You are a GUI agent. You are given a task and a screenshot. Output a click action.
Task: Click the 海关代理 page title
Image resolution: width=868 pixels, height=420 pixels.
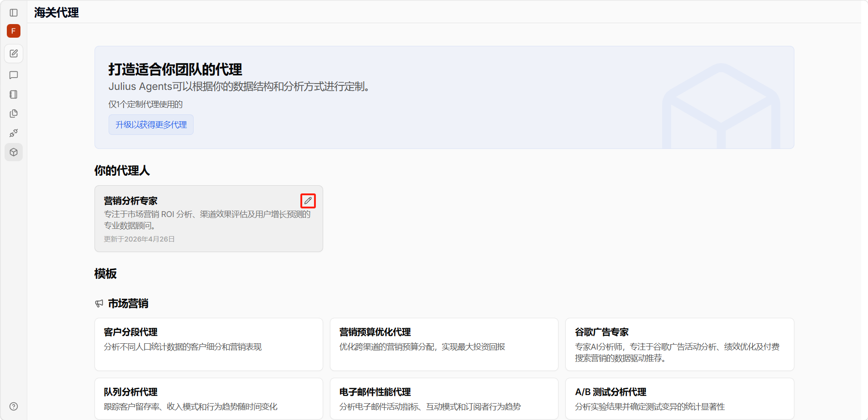(56, 13)
